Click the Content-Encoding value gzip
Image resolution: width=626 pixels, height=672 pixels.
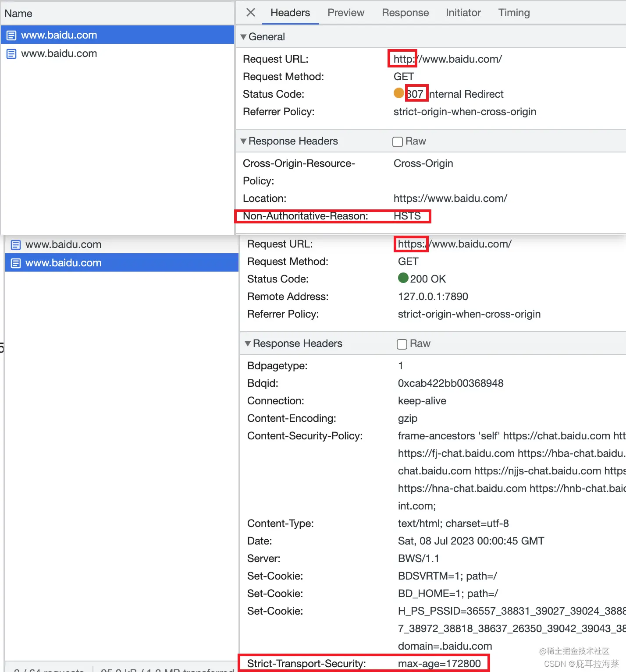408,418
